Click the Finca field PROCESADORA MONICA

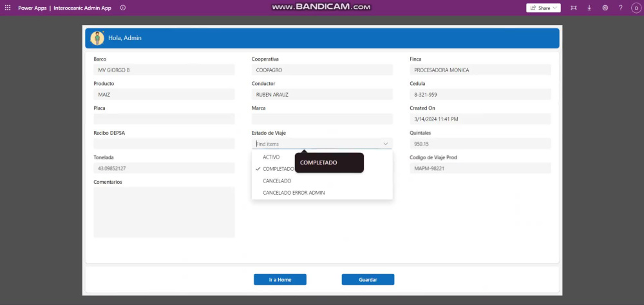click(x=480, y=70)
